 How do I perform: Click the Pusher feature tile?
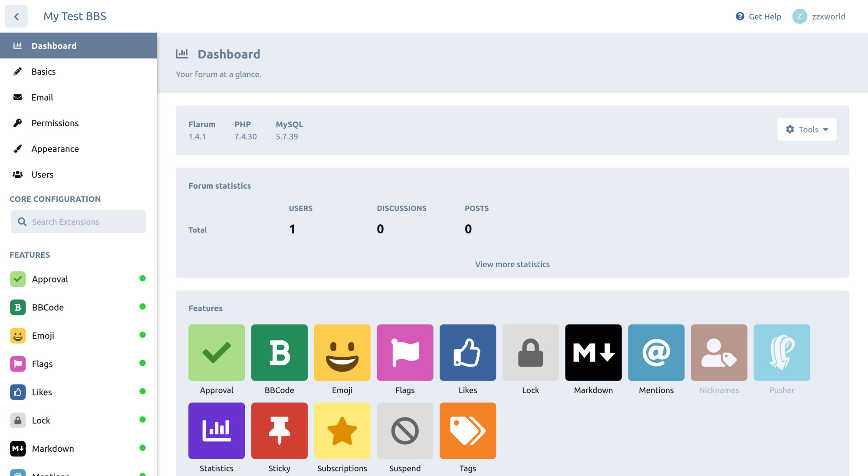point(781,352)
